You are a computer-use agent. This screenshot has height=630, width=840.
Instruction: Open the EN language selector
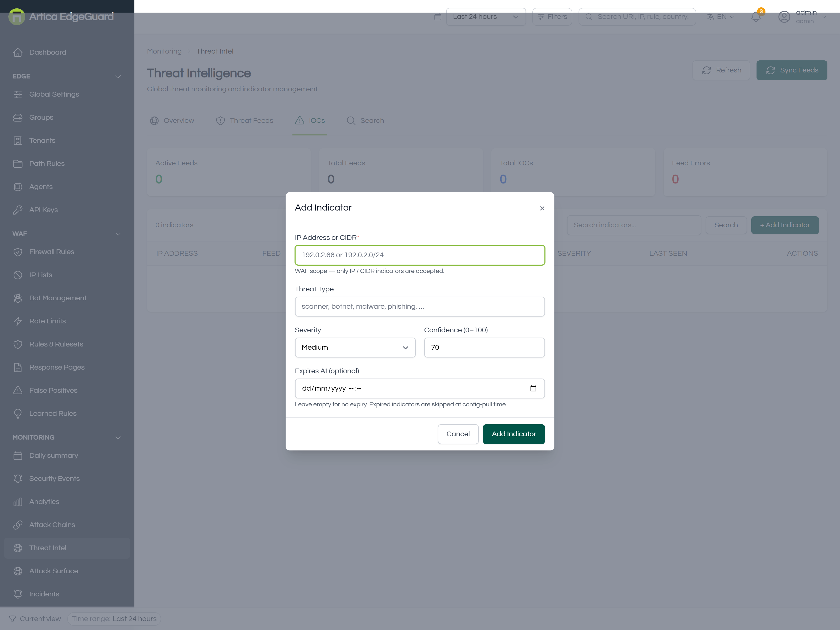click(x=721, y=17)
